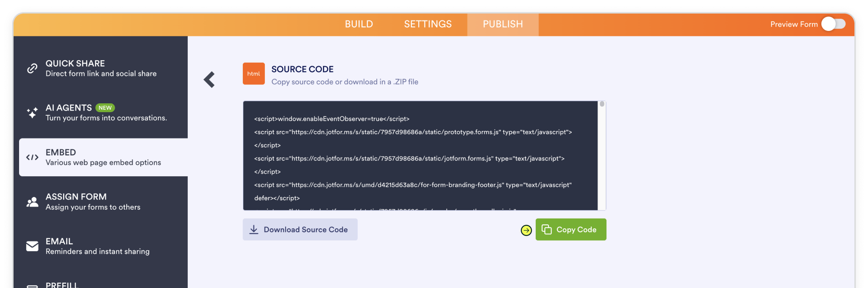Click the copy icon in Copy Code

(547, 230)
